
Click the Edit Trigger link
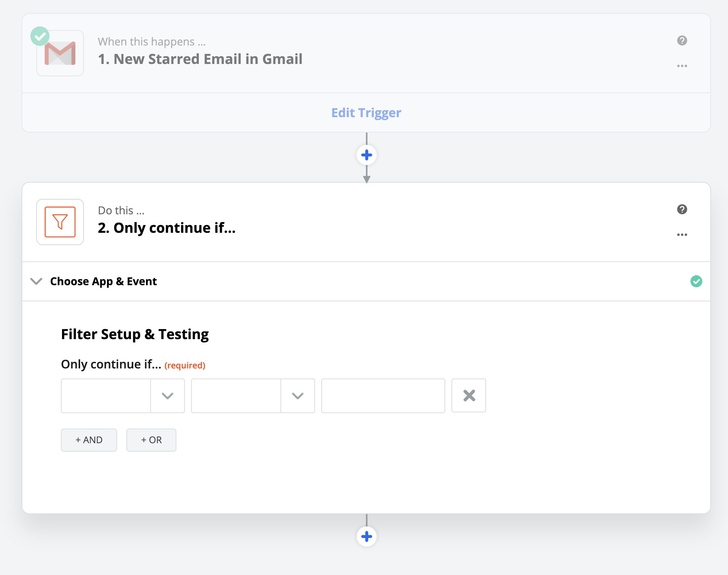pyautogui.click(x=366, y=113)
